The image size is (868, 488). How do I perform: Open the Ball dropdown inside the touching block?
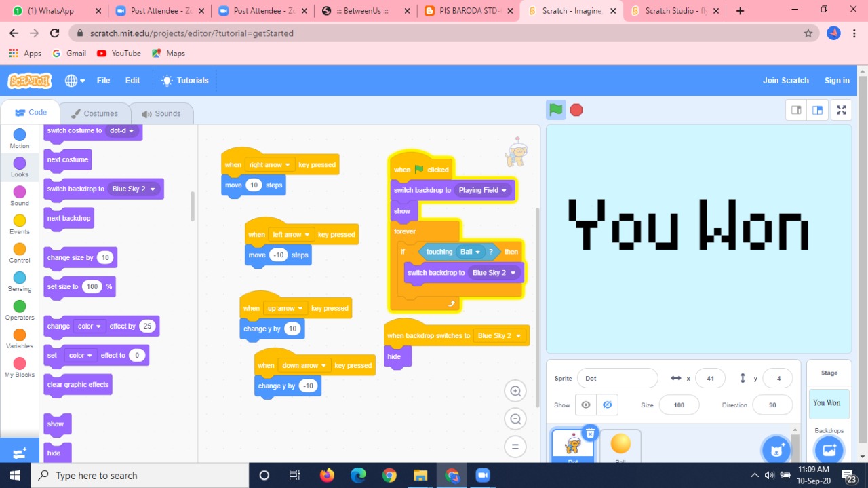[471, 251]
